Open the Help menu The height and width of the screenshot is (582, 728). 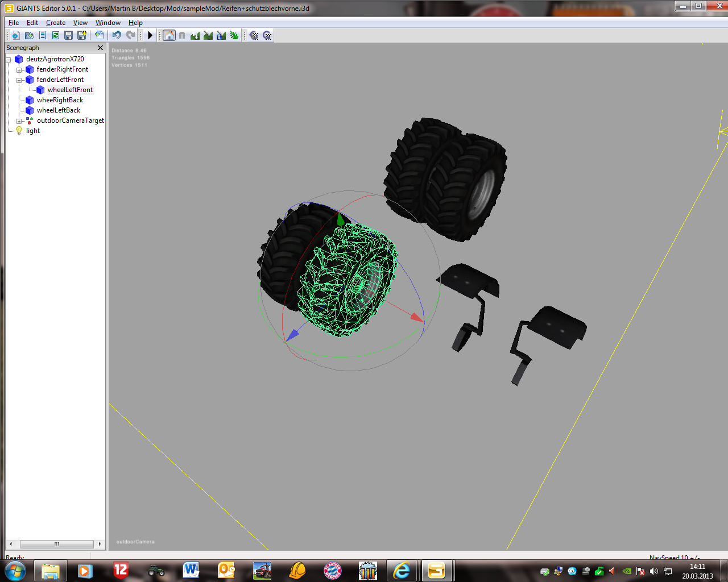click(x=135, y=23)
